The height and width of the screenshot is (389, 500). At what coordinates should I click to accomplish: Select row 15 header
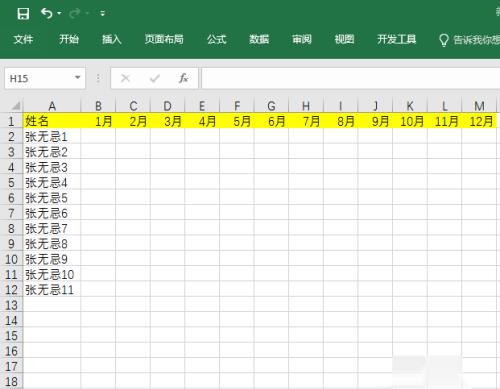(x=11, y=336)
